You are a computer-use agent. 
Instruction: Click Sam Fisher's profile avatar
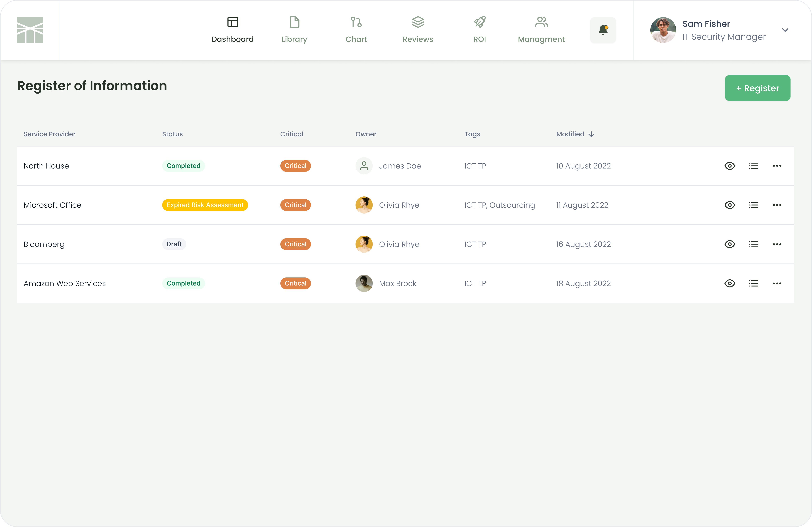point(663,30)
